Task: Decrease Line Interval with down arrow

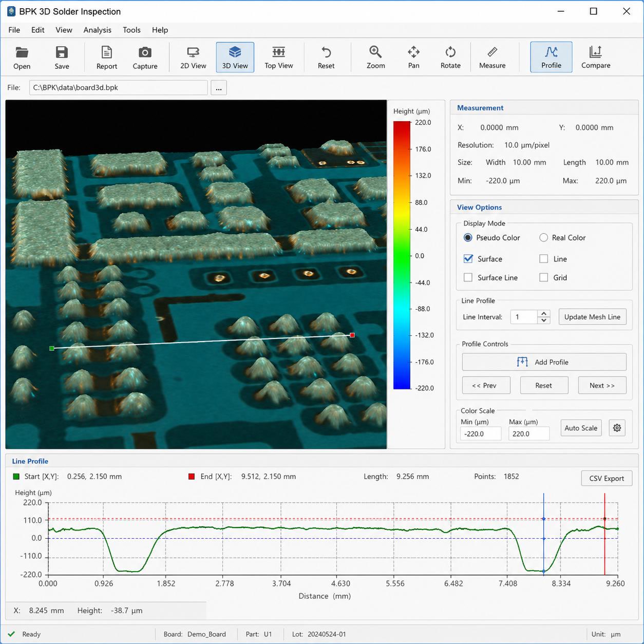Action: click(544, 320)
